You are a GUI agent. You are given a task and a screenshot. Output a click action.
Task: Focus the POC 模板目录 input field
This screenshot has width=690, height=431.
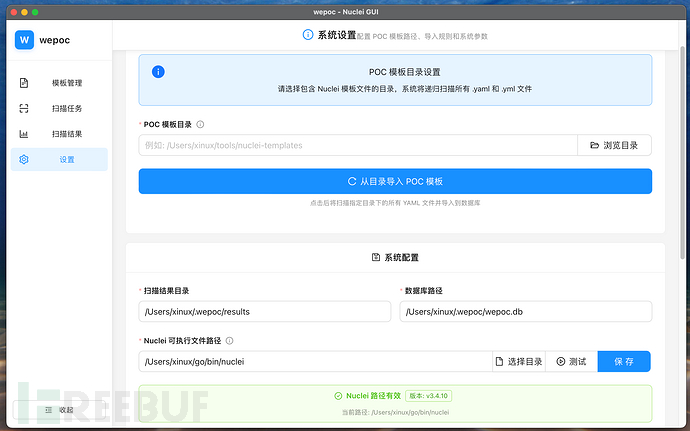click(x=357, y=145)
